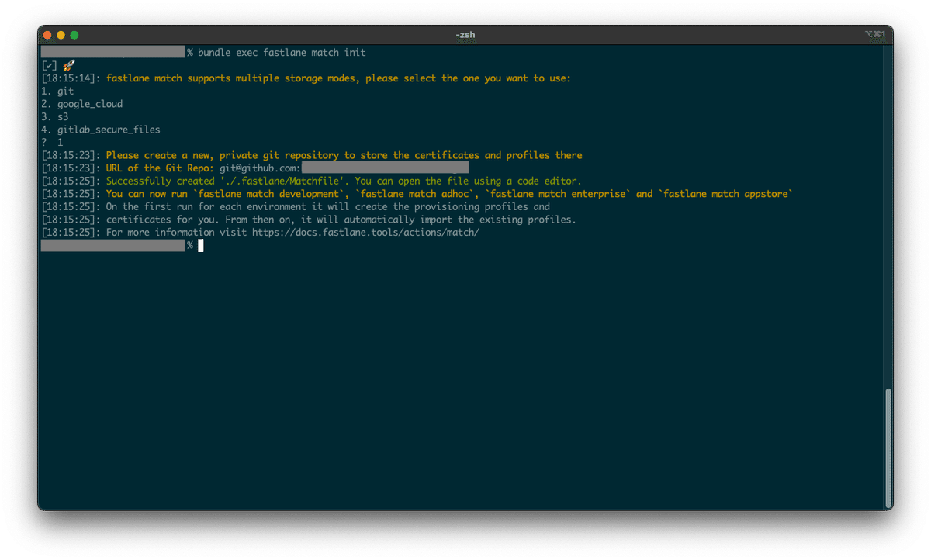This screenshot has height=560, width=931.
Task: Click the yellow minimize window button
Action: point(61,35)
